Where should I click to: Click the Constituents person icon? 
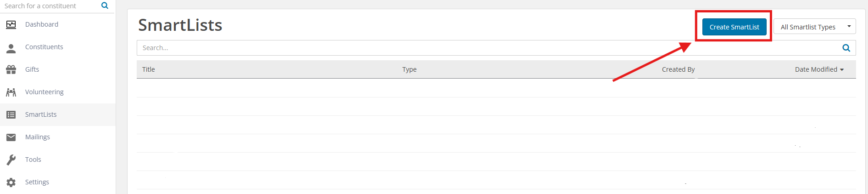[11, 48]
